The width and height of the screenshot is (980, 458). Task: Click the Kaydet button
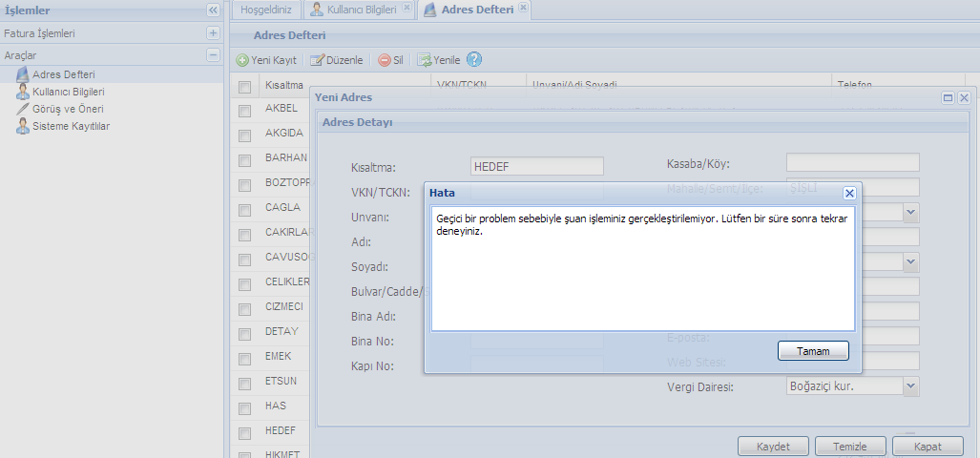774,447
